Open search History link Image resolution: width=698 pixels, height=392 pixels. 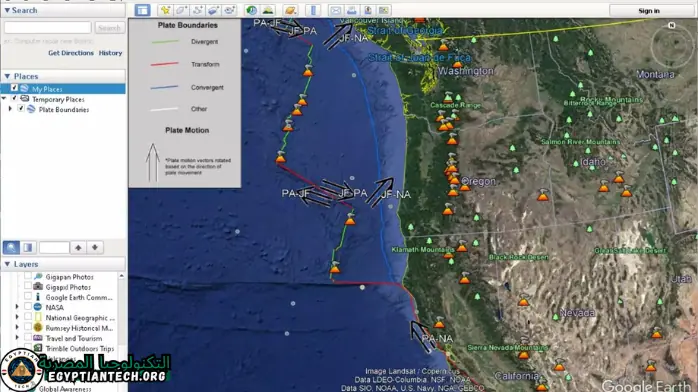click(110, 53)
